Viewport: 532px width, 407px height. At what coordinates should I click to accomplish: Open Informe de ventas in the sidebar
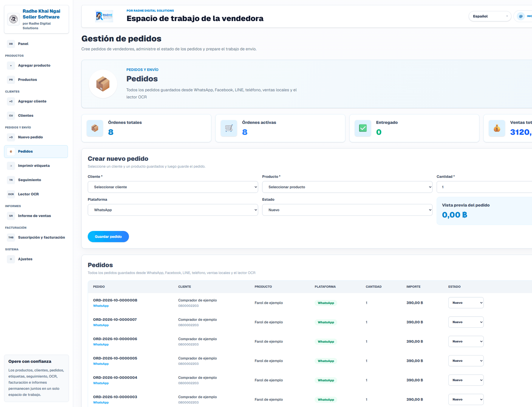pyautogui.click(x=36, y=216)
